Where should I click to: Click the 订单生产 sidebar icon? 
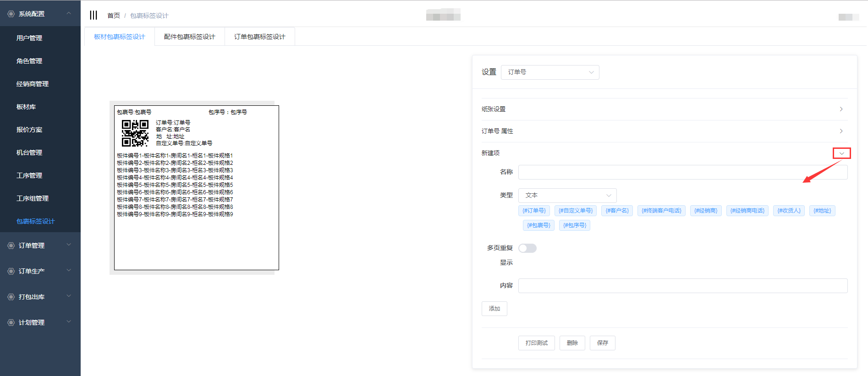[11, 271]
